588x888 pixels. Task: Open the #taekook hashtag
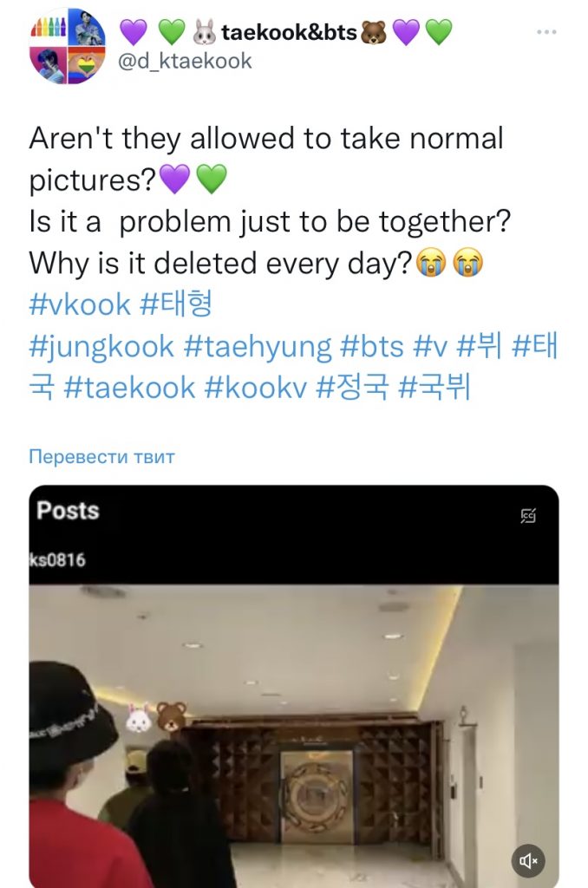129,388
